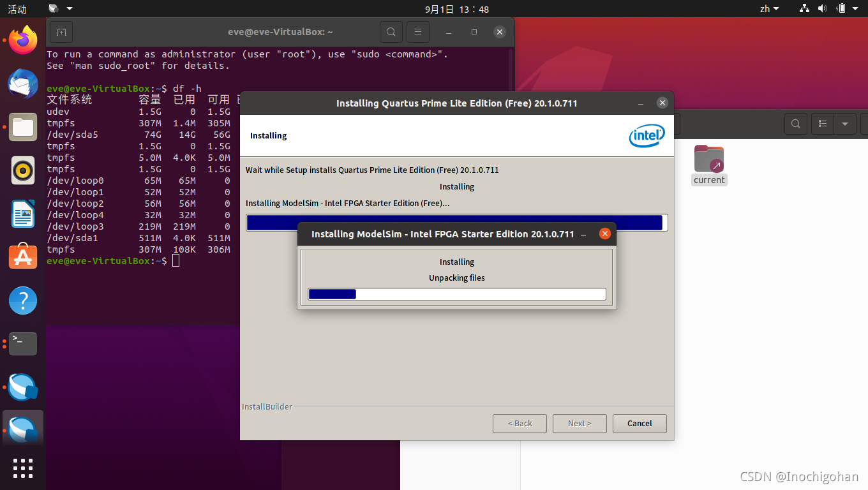The height and width of the screenshot is (490, 868).
Task: Click the Intel logo in installer
Action: click(647, 136)
